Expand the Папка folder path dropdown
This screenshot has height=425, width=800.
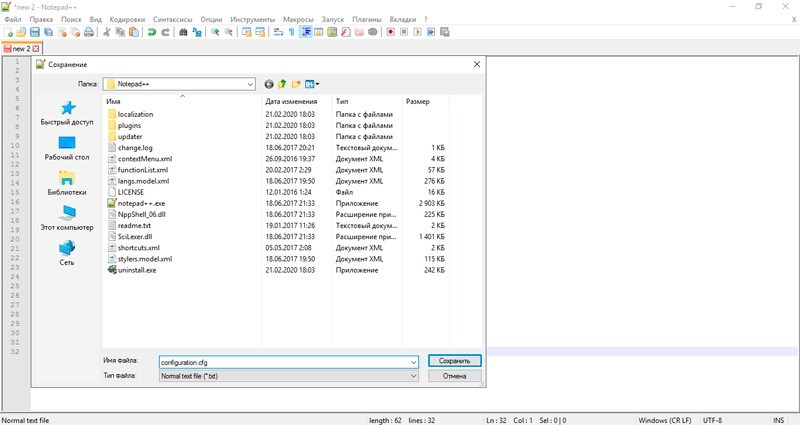pos(251,84)
